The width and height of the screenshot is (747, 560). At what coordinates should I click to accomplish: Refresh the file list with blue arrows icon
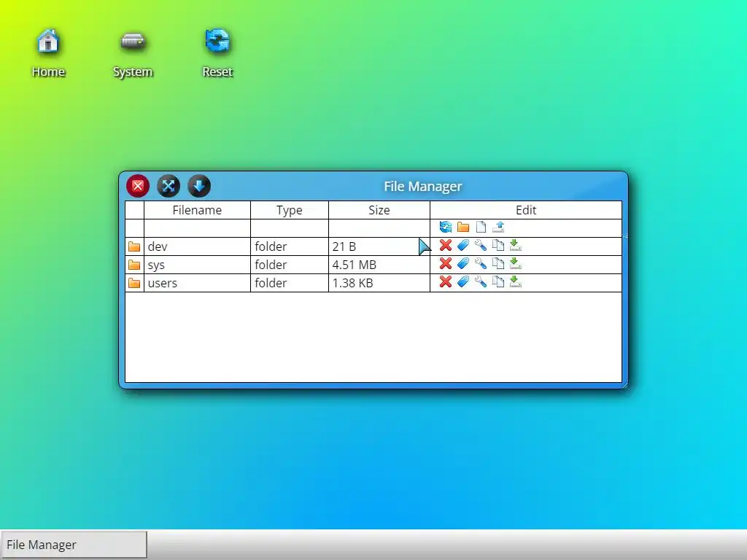[x=446, y=227]
